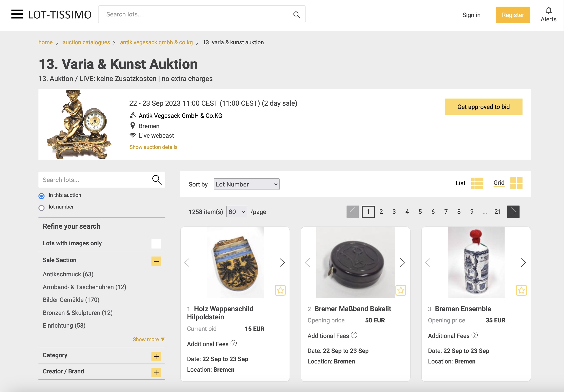Switch to List view icon

click(477, 183)
